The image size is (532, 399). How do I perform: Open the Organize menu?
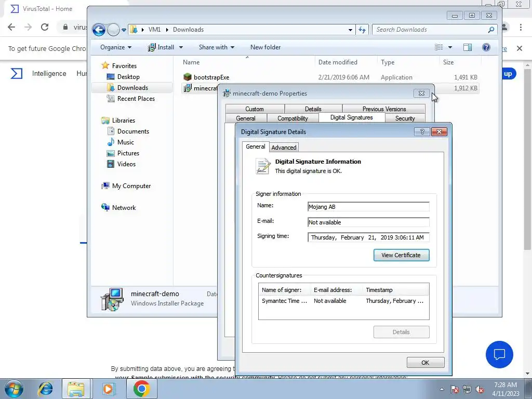(x=116, y=47)
